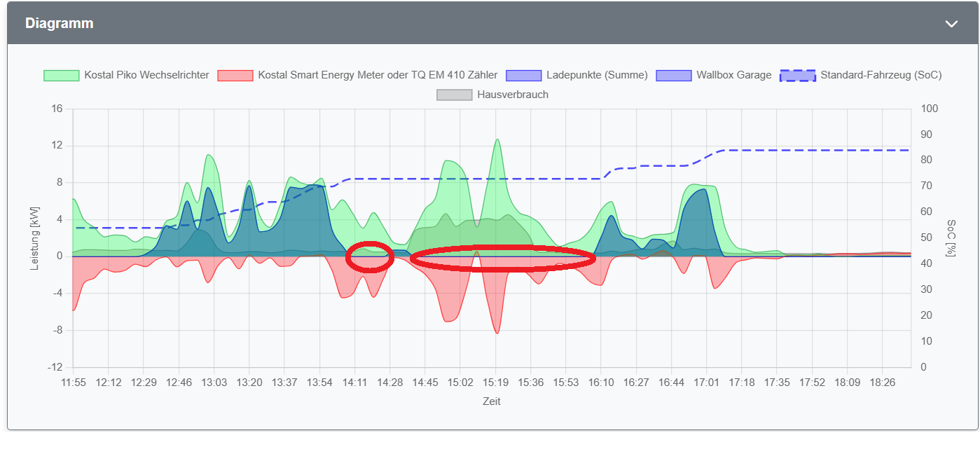Click inside the large red ellipse annotation
980x454 pixels.
click(x=502, y=258)
